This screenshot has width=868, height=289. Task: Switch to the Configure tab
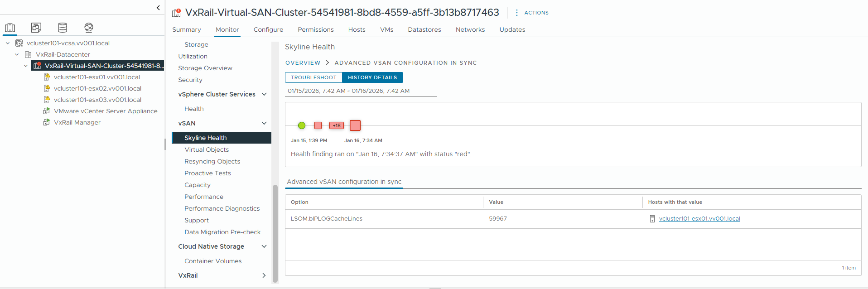[x=268, y=29]
